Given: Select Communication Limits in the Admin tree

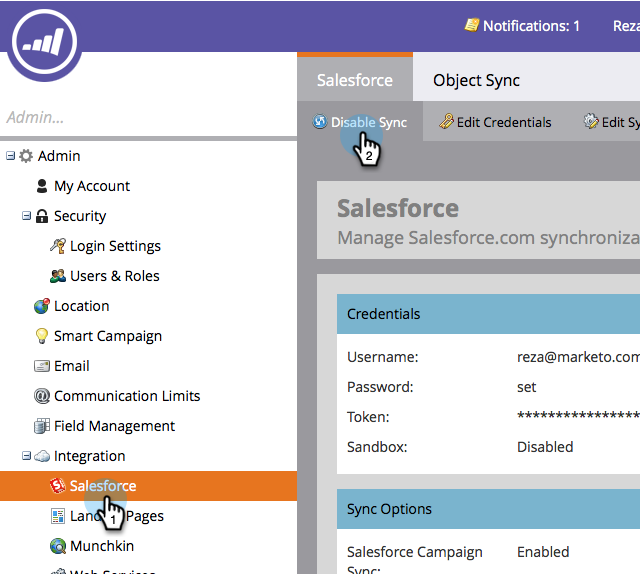Looking at the screenshot, I should click(127, 396).
